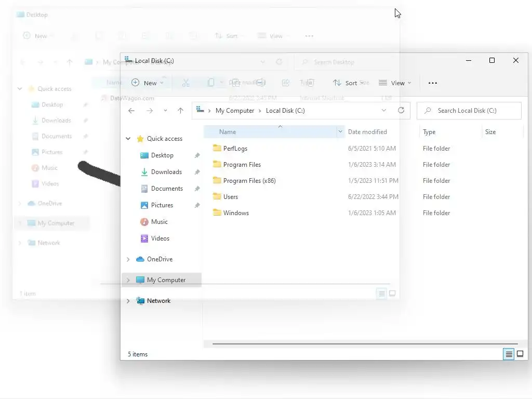Collapse the Quick access tree
532x399 pixels.
[x=128, y=138]
